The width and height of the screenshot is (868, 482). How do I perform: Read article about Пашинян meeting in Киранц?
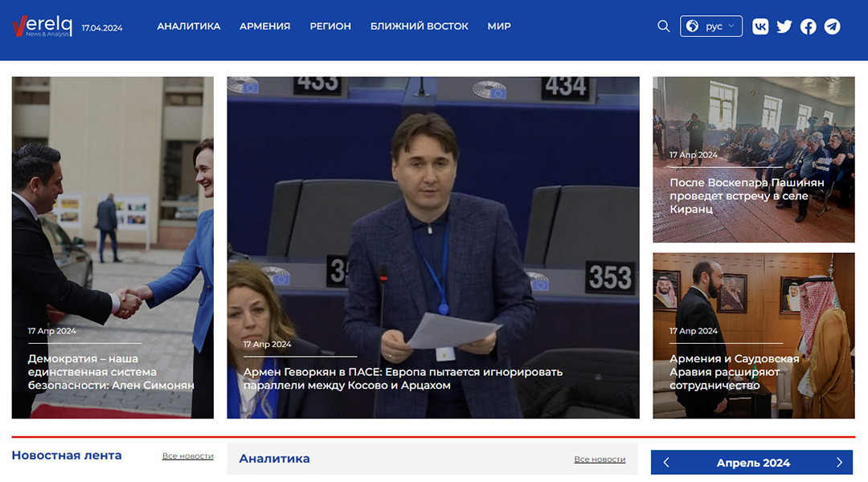747,196
